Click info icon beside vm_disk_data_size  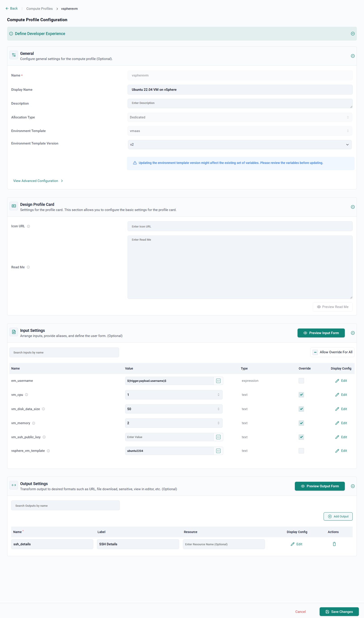43,409
